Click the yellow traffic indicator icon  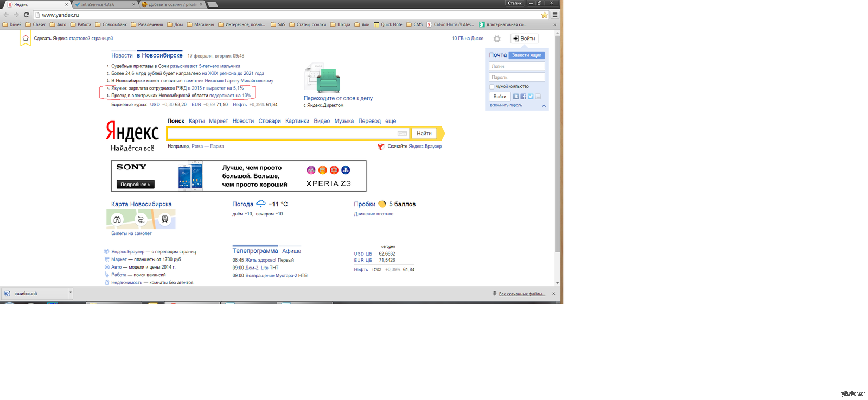(x=382, y=204)
